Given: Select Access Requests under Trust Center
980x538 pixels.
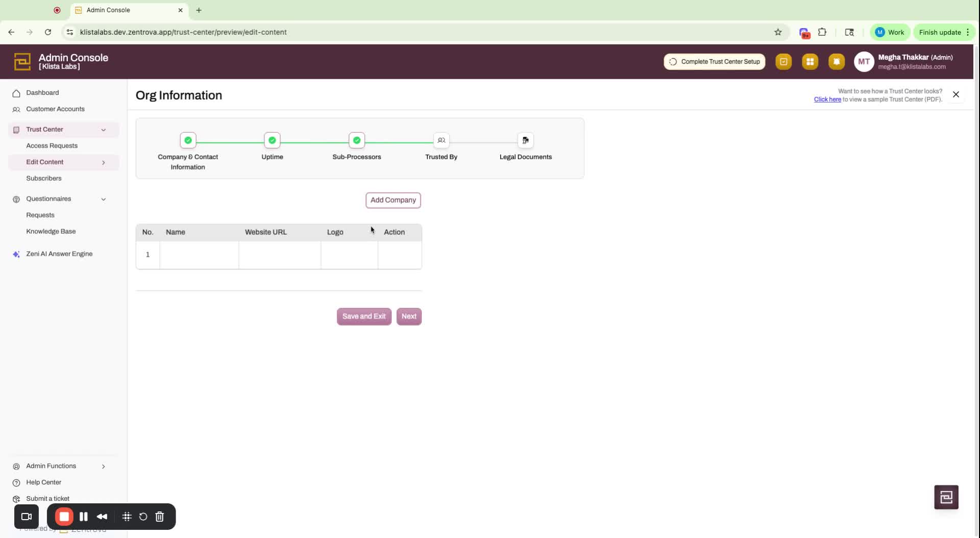Looking at the screenshot, I should coord(52,146).
